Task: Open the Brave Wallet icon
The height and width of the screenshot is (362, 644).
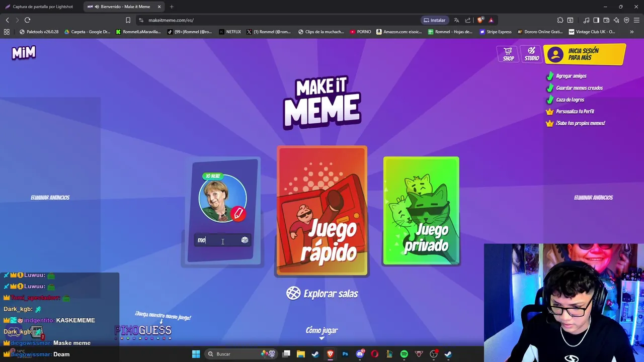Action: [606, 20]
